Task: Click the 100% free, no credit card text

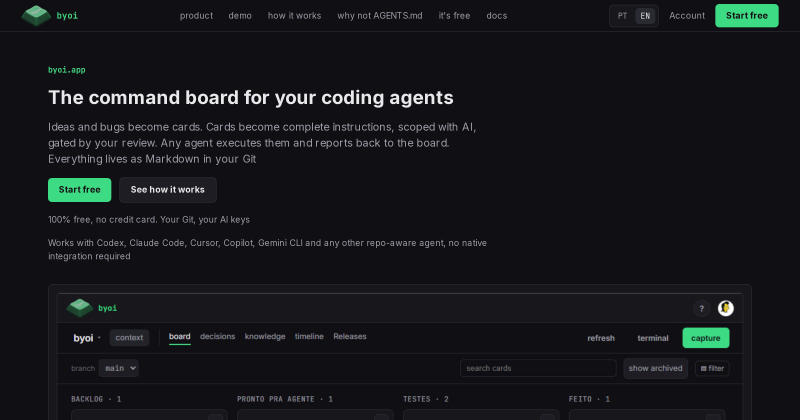Action: (x=149, y=220)
